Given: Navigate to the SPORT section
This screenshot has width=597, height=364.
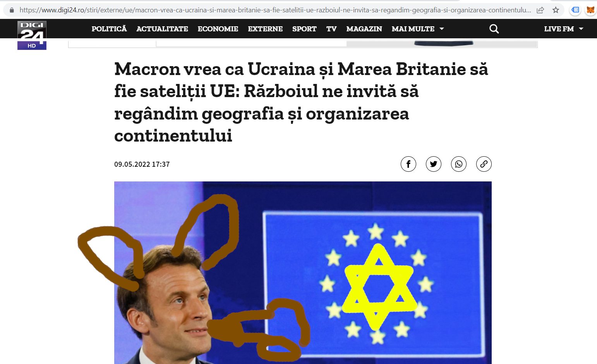Looking at the screenshot, I should click(304, 29).
